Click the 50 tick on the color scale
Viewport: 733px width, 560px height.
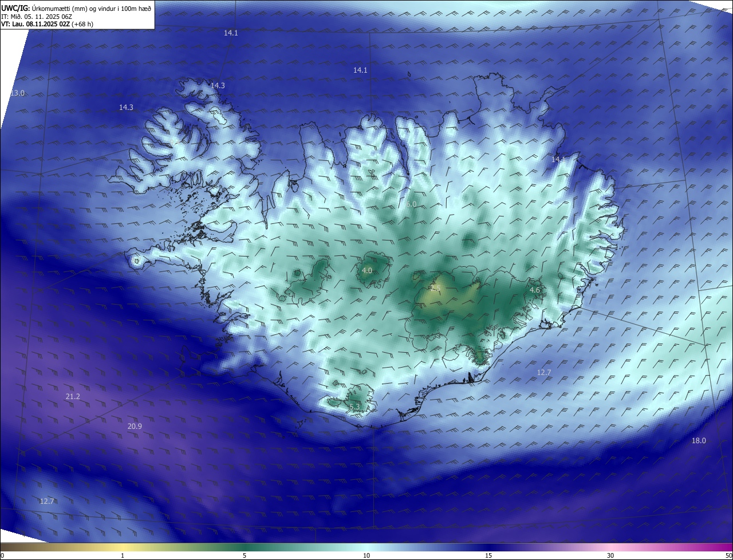[x=728, y=555]
